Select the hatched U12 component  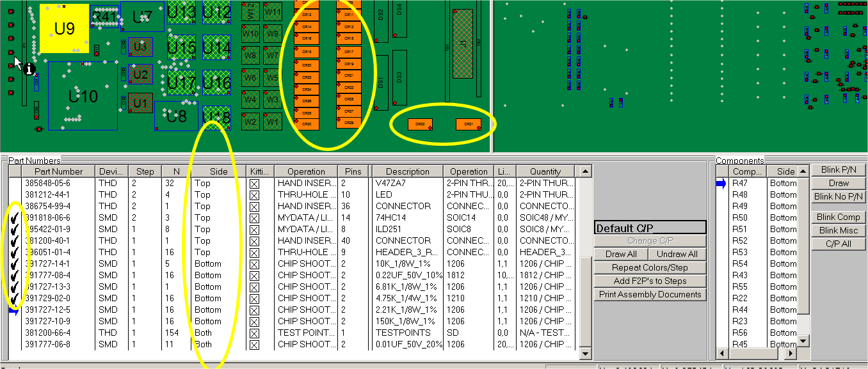point(217,12)
